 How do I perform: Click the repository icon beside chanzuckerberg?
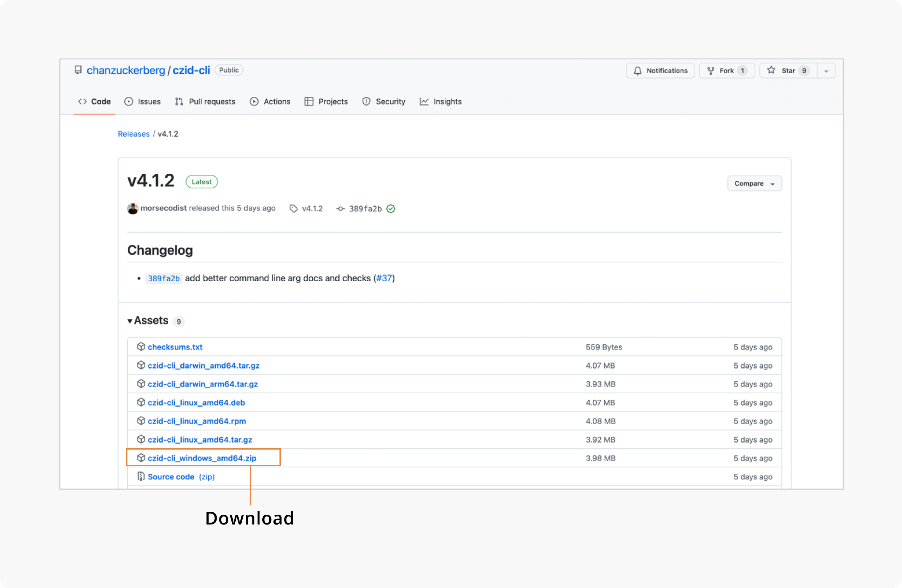[78, 70]
